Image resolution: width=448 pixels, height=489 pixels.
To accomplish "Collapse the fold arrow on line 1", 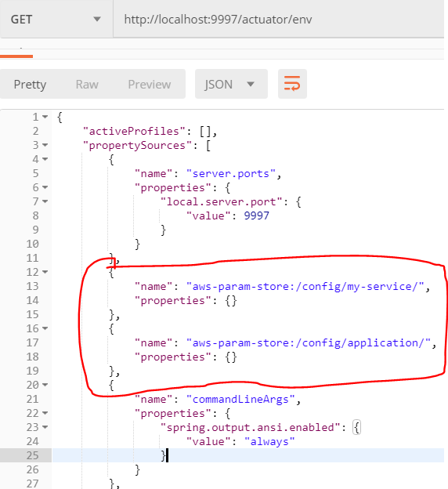I will coord(45,117).
